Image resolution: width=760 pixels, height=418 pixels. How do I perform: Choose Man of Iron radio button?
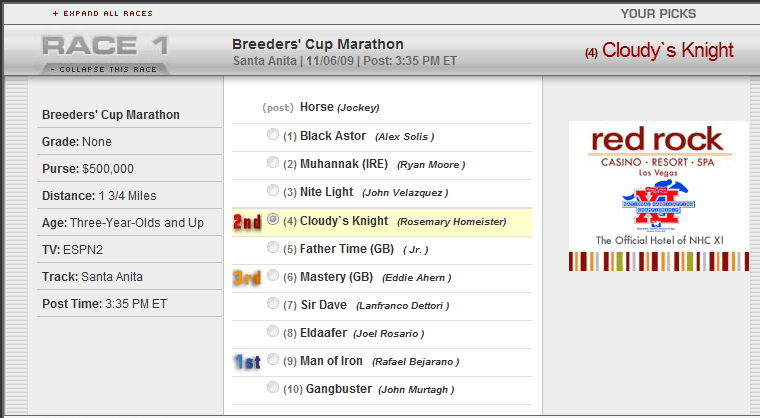point(273,359)
